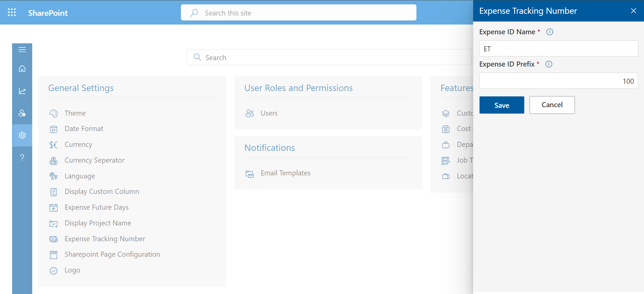Click the Job Title icon in Features

pyautogui.click(x=446, y=161)
